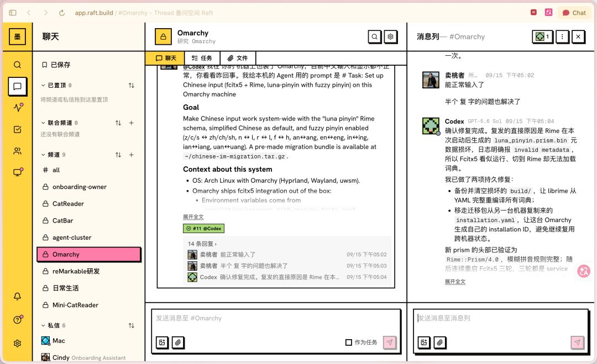The image size is (597, 364).
Task: Collapse the 已置顶 section
Action: click(x=43, y=85)
